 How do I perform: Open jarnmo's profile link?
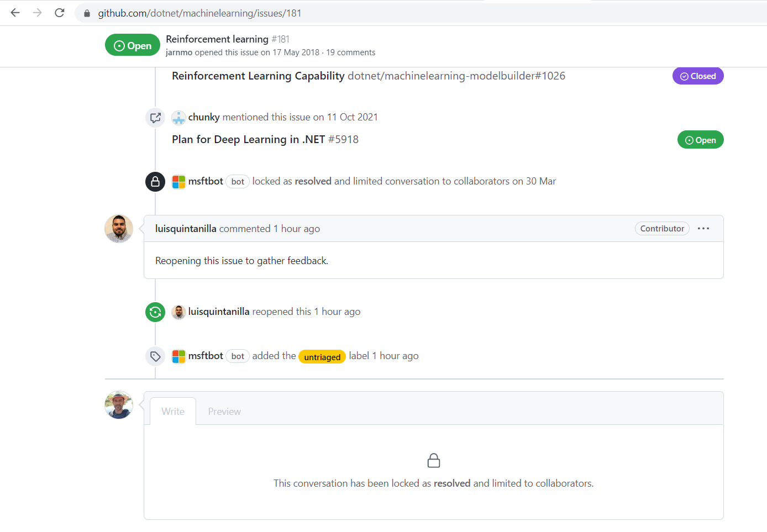tap(178, 52)
